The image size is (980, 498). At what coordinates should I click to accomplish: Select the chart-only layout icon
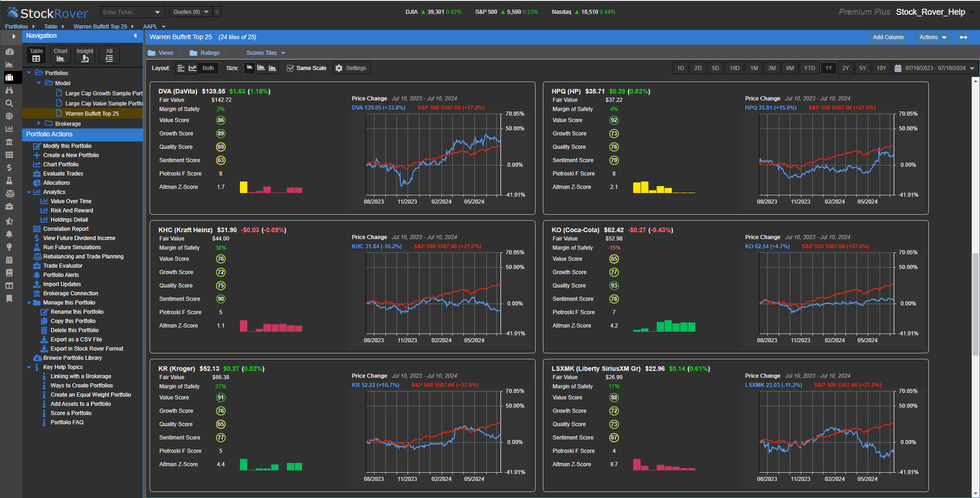pos(192,68)
